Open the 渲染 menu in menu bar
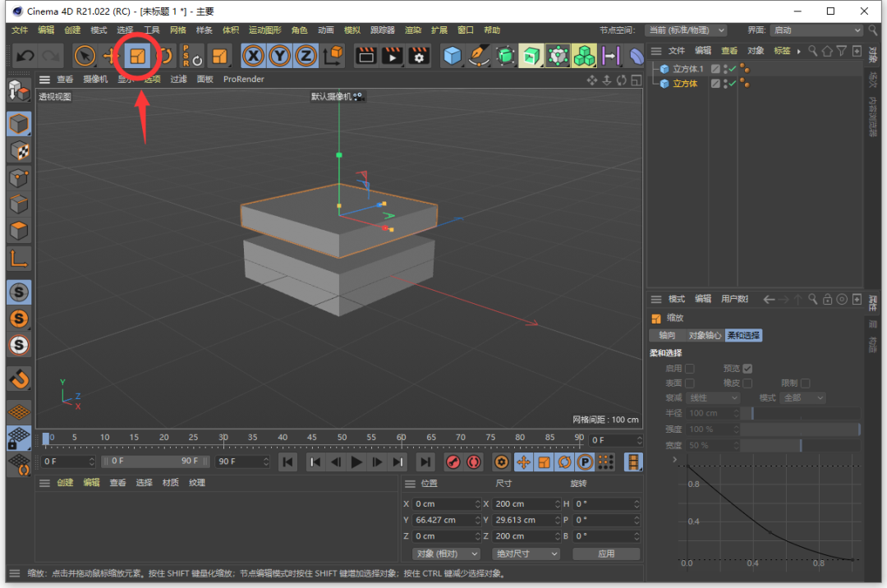The width and height of the screenshot is (887, 588). coord(412,30)
